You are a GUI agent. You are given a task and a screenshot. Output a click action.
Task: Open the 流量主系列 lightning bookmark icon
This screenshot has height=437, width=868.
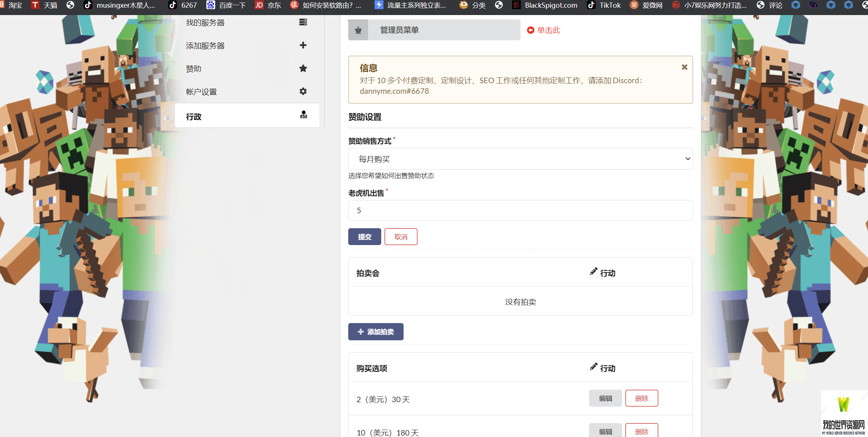379,5
